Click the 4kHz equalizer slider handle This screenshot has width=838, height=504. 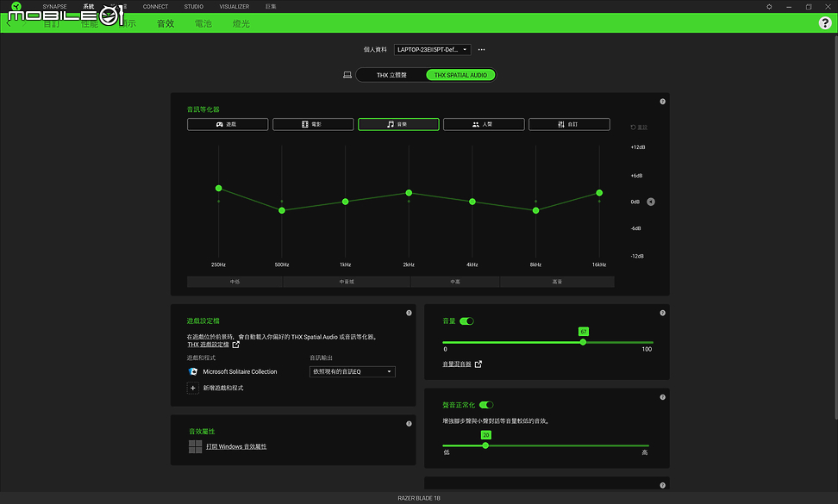click(x=472, y=202)
